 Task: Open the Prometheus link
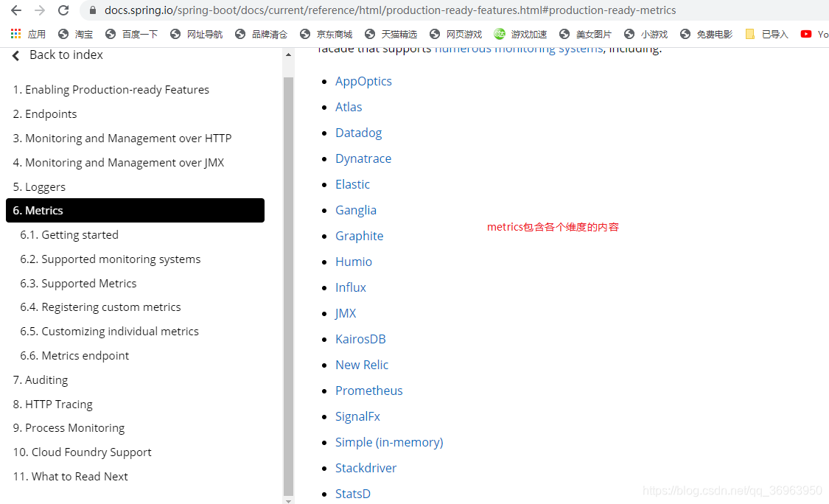tap(368, 390)
